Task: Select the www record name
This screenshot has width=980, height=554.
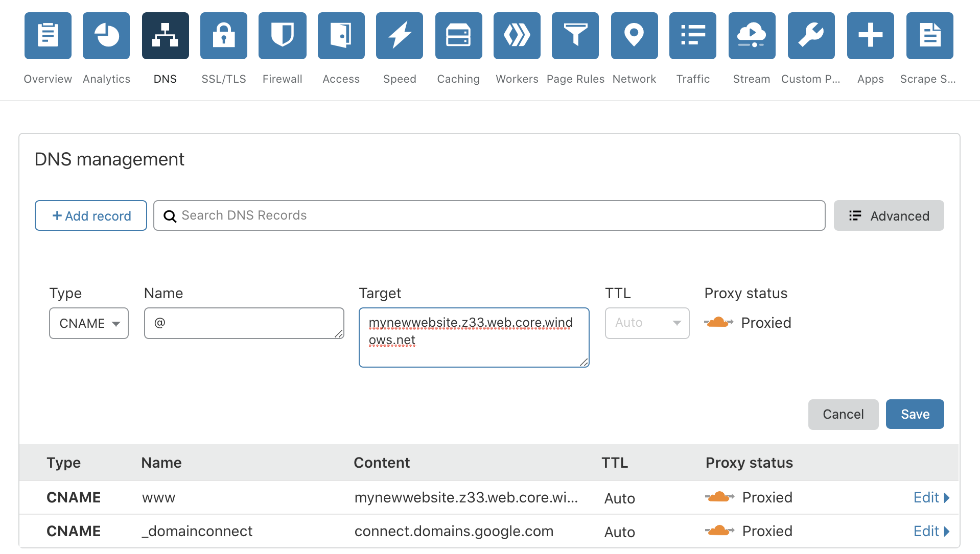Action: pyautogui.click(x=158, y=497)
